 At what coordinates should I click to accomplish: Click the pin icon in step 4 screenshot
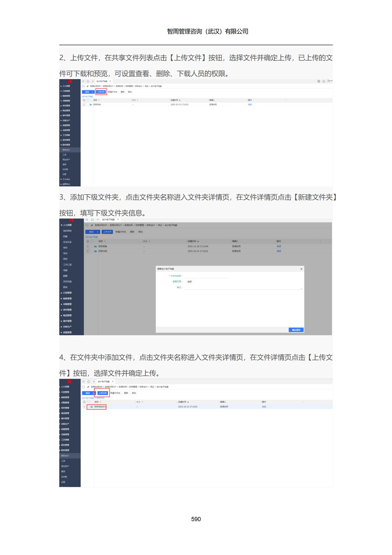(x=88, y=387)
